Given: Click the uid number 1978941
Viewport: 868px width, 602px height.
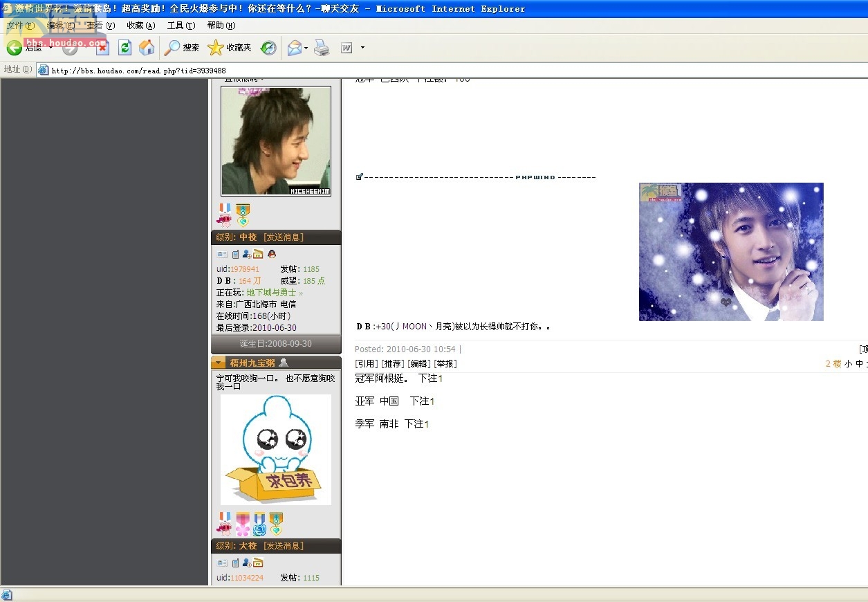Looking at the screenshot, I should pyautogui.click(x=245, y=269).
